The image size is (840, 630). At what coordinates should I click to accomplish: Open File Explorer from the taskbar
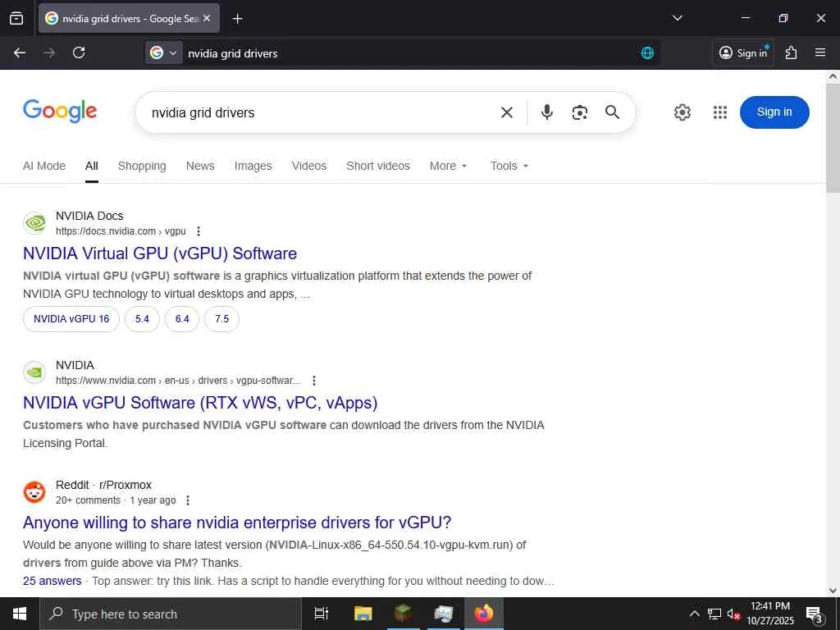pos(363,614)
